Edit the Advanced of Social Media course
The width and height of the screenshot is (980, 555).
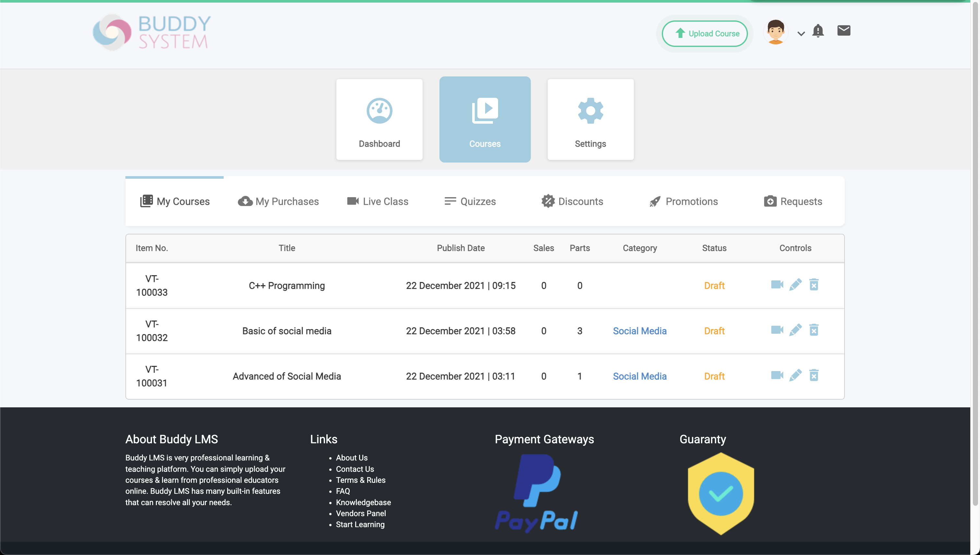point(795,376)
